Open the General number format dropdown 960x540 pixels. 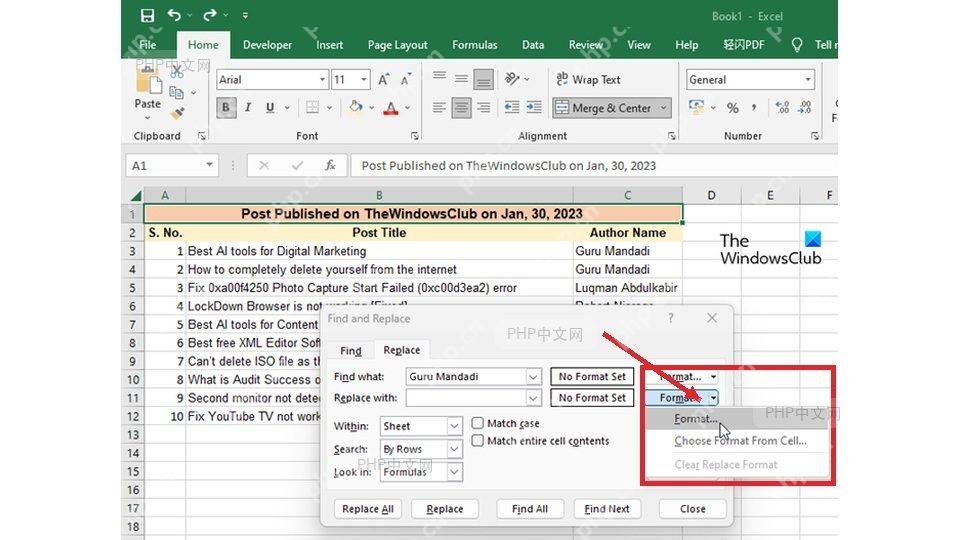tap(808, 80)
